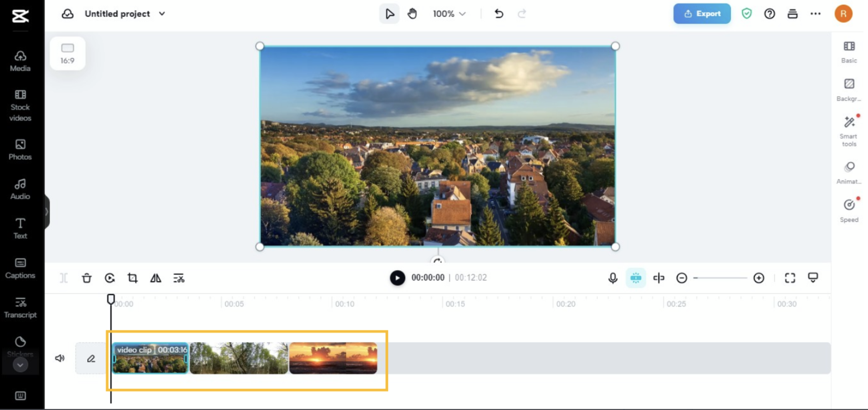Select the video in the preview canvas
Screen dimensions: 868x410
click(438, 146)
